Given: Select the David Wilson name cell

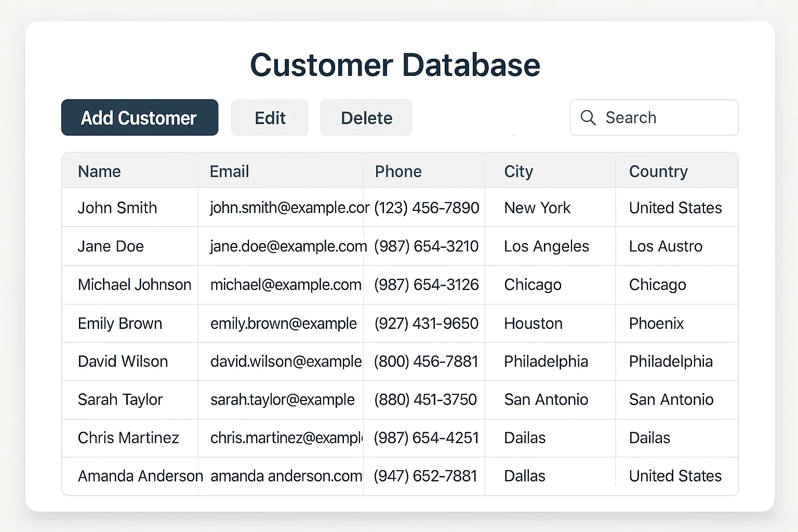Looking at the screenshot, I should (x=130, y=362).
